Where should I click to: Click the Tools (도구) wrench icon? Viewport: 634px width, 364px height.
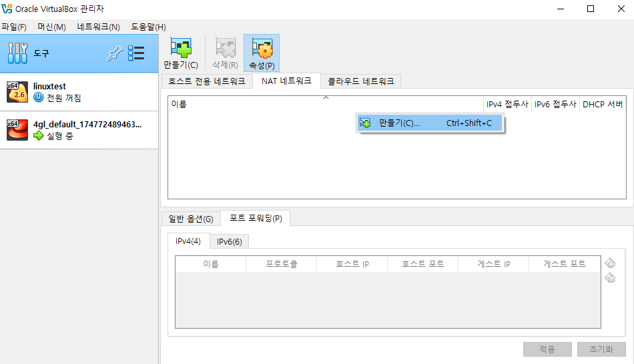pyautogui.click(x=18, y=53)
